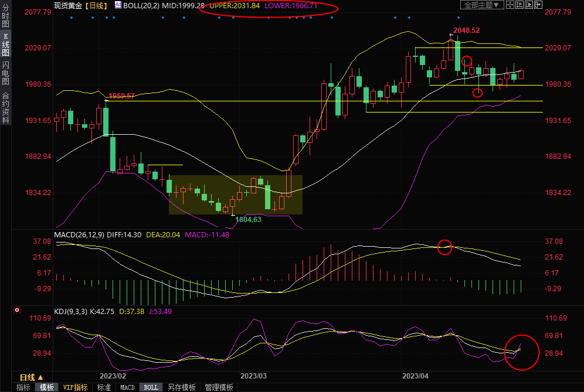Click the 另存模板 button
The image size is (584, 392).
click(x=181, y=387)
